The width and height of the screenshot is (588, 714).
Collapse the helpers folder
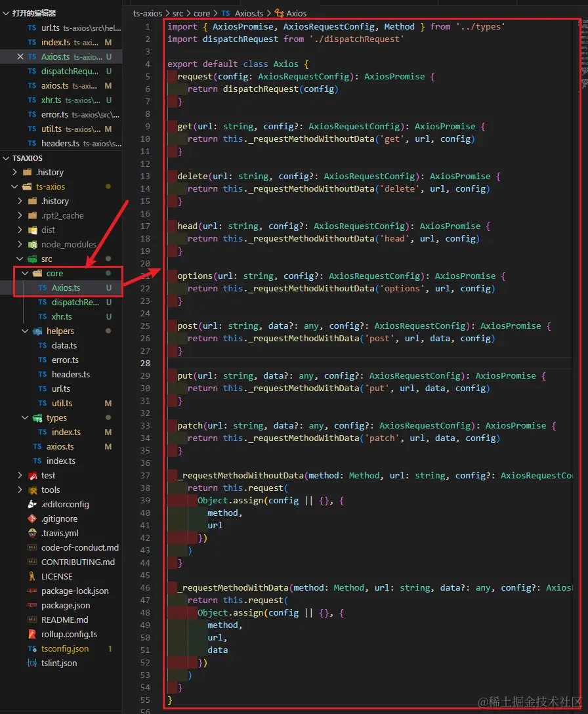25,331
